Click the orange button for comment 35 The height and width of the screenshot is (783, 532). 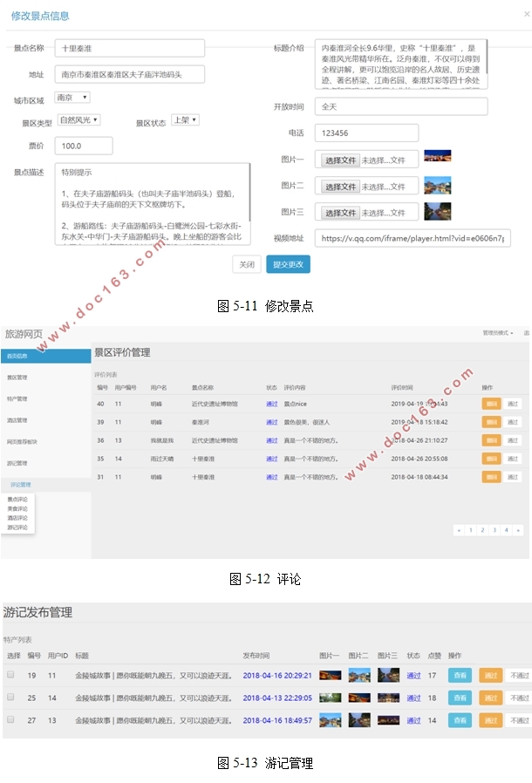(492, 459)
